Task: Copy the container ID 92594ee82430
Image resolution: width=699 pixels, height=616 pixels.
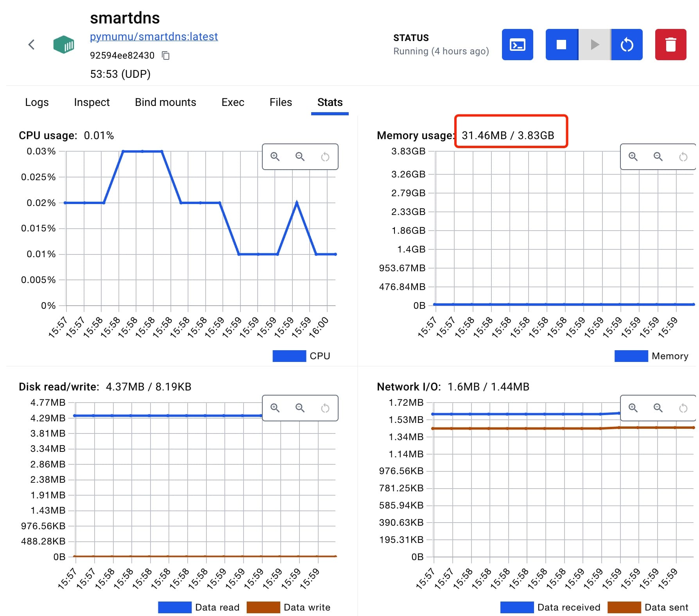Action: pos(166,56)
